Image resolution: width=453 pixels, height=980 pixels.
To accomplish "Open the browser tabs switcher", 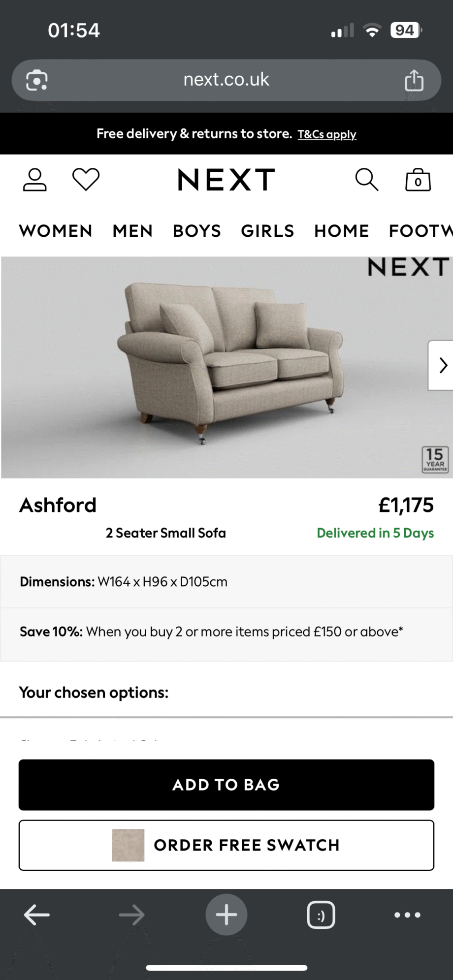I will pos(321,915).
